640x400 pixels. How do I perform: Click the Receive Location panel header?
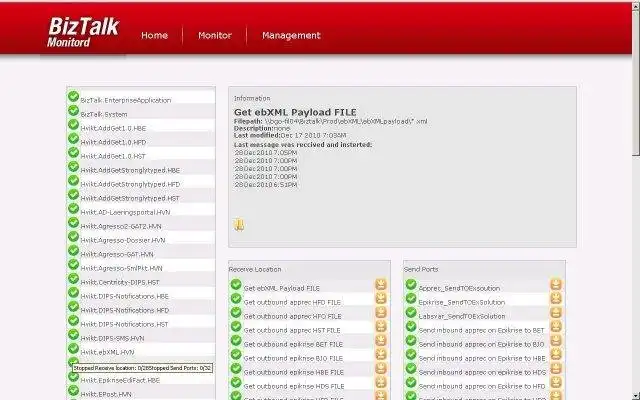[x=255, y=269]
